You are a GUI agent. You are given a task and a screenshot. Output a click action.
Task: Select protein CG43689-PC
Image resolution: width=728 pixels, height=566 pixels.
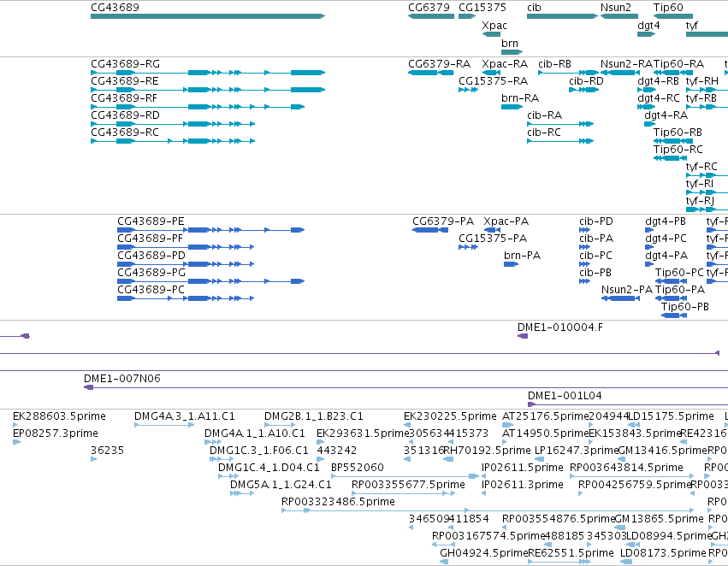(x=186, y=298)
